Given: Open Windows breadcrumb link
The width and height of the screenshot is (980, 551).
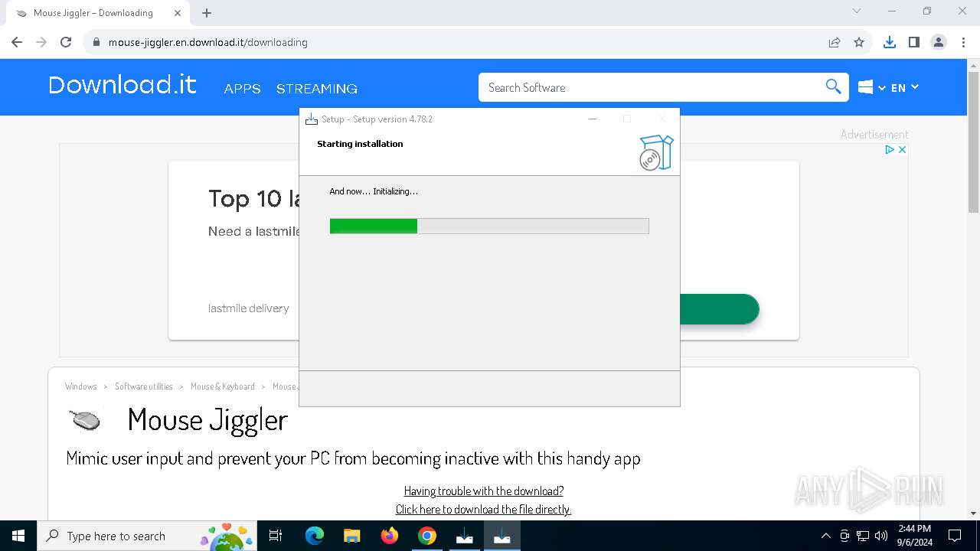Looking at the screenshot, I should [x=81, y=386].
